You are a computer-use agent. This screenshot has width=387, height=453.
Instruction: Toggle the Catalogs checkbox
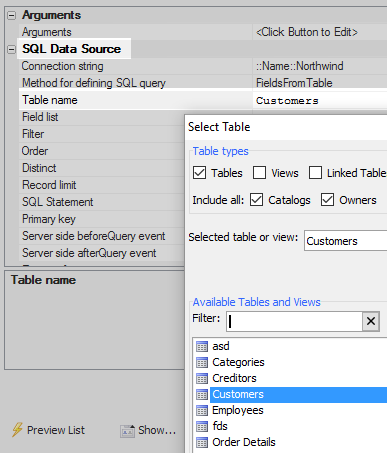tap(256, 200)
